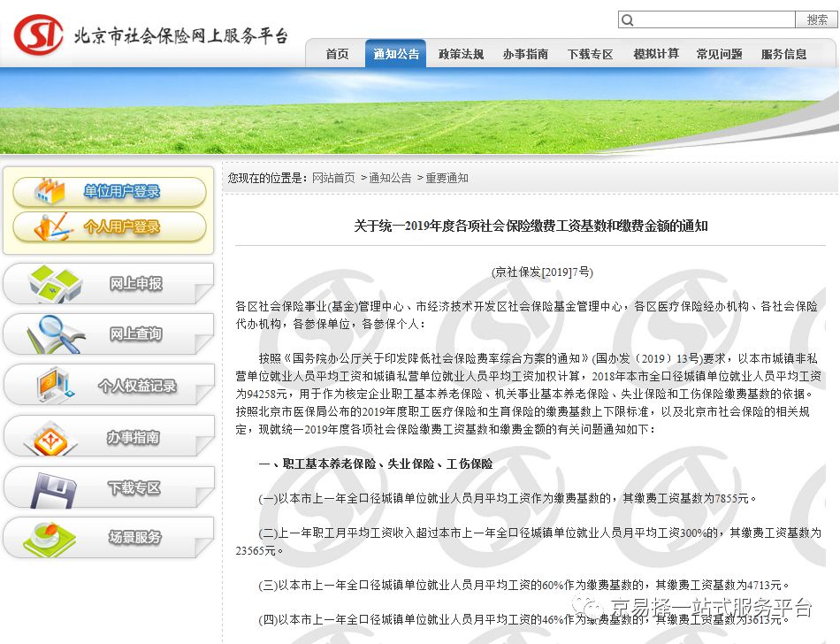
Task: Click the paragraph mentioning 46% and 3613元
Action: [523, 620]
